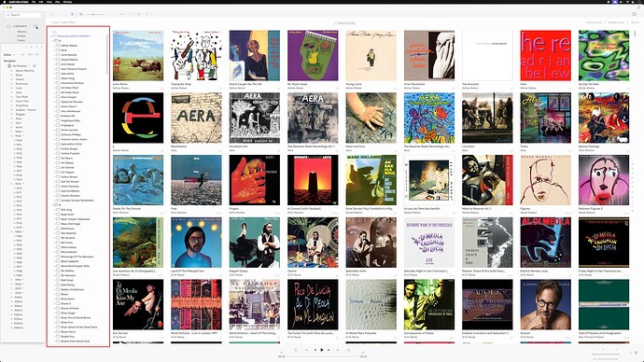Switch to album grid view icon
644x362 pixels.
click(x=72, y=14)
